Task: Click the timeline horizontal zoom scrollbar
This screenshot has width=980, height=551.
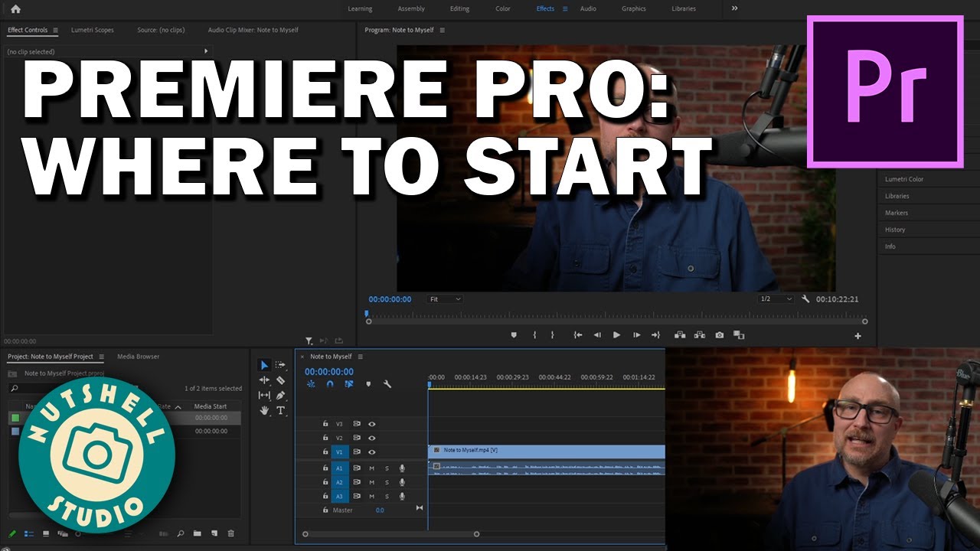Action: click(390, 534)
